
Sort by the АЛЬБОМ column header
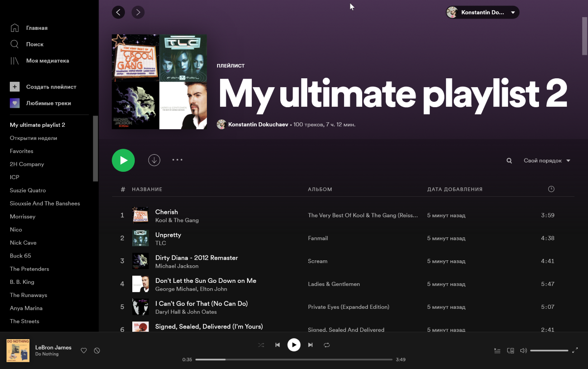click(x=320, y=189)
